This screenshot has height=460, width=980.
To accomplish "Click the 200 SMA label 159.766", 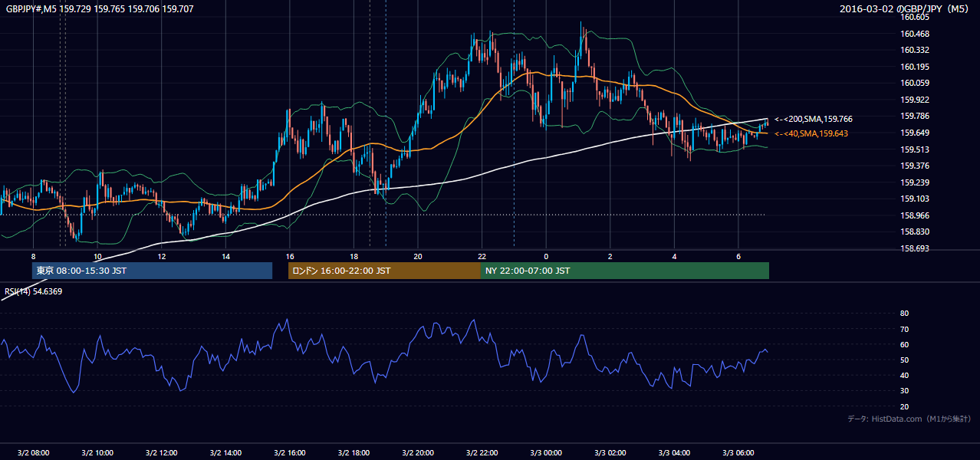I will pyautogui.click(x=814, y=119).
